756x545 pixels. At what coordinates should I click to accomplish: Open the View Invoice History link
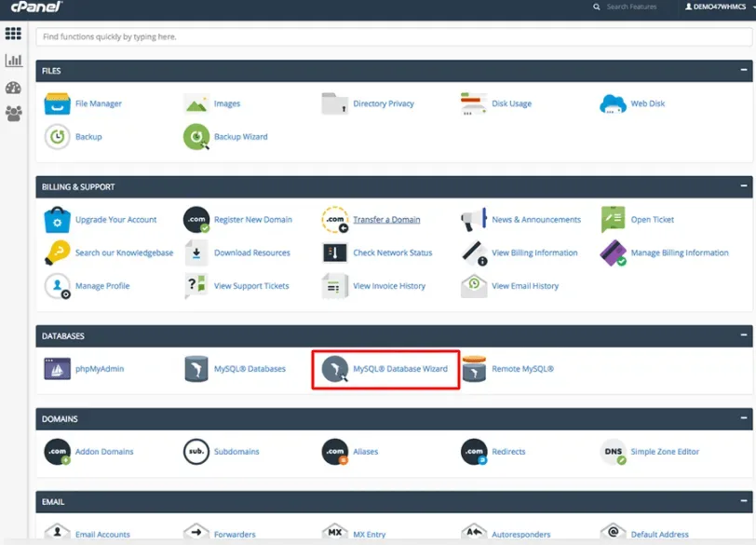pos(389,286)
